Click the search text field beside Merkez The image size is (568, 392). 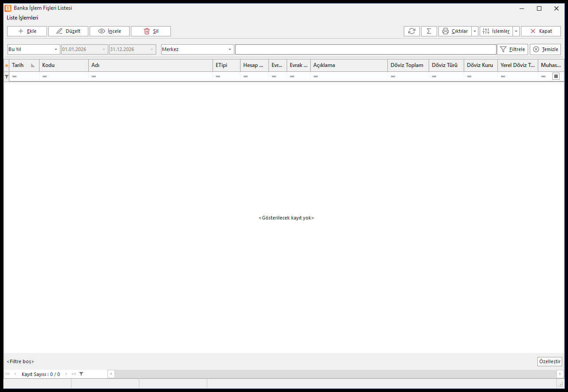366,49
